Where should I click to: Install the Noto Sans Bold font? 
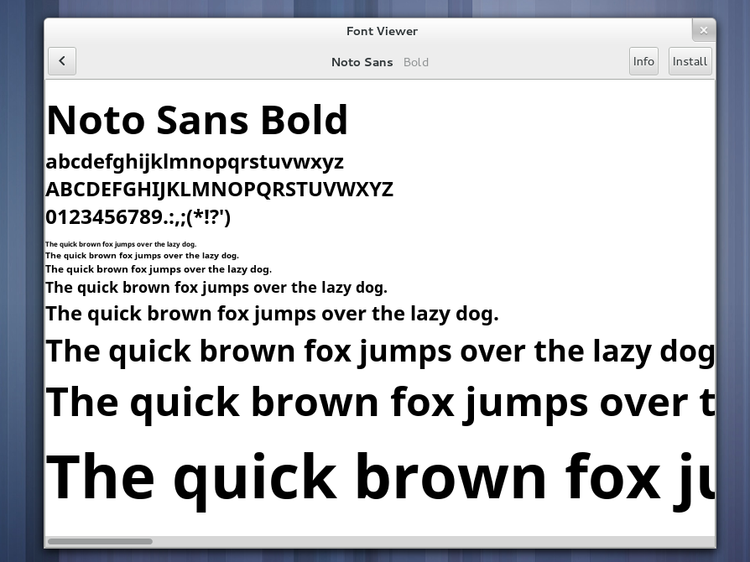click(689, 61)
